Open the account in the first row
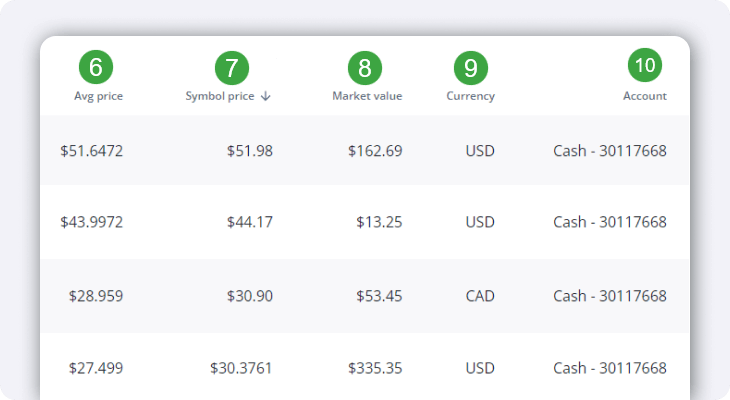The height and width of the screenshot is (400, 730). [609, 151]
